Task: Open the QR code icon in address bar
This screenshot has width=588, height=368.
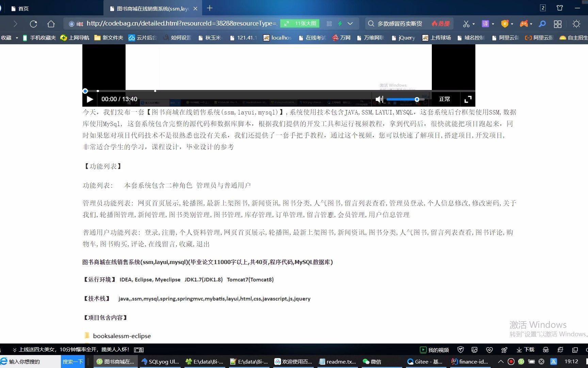Action: point(329,24)
